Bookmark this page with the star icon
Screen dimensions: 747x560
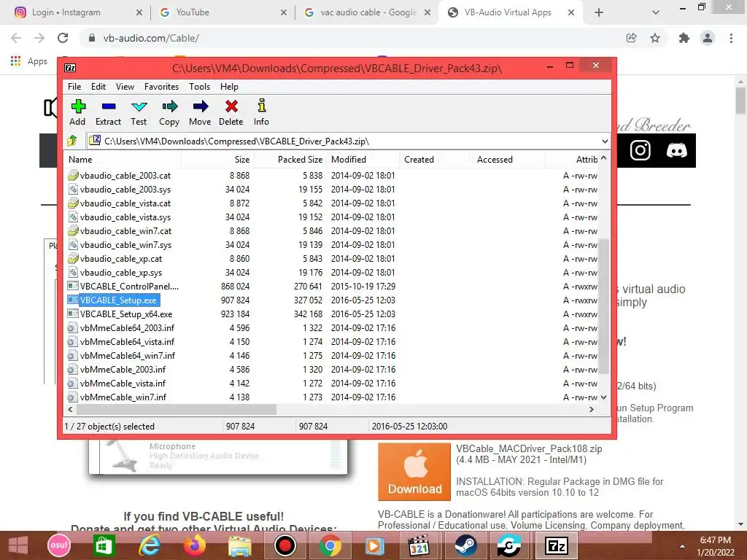coord(655,38)
